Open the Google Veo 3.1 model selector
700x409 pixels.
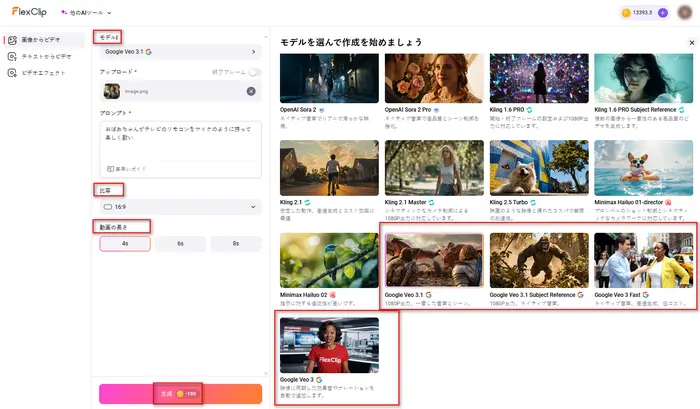tap(180, 52)
